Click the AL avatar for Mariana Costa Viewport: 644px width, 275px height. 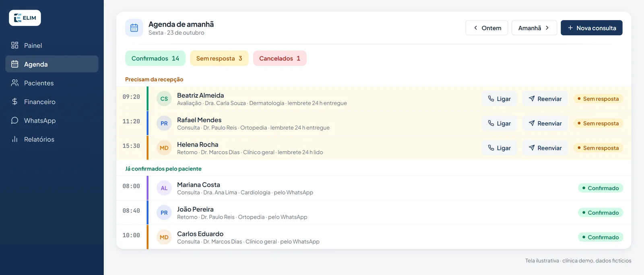164,188
